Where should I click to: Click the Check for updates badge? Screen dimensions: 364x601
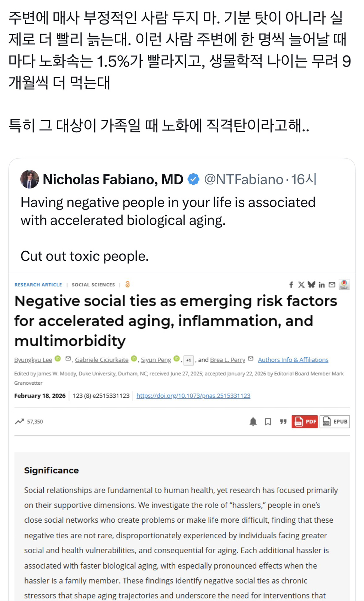(x=344, y=285)
